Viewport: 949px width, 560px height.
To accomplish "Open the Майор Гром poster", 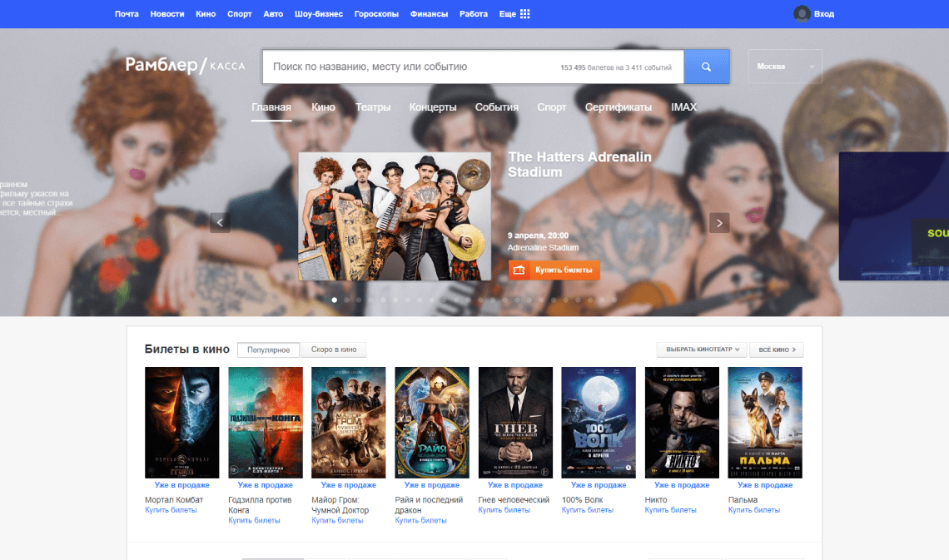I will [x=349, y=423].
